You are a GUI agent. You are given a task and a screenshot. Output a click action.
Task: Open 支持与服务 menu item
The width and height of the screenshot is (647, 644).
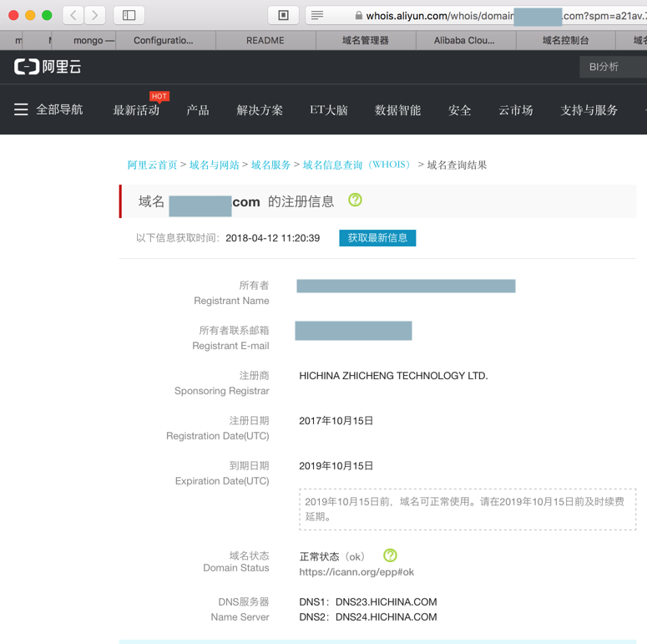click(589, 110)
